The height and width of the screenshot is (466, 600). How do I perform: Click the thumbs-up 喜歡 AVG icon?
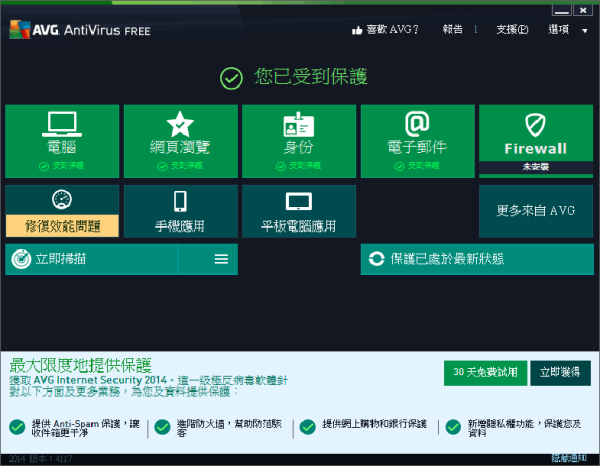(x=357, y=30)
